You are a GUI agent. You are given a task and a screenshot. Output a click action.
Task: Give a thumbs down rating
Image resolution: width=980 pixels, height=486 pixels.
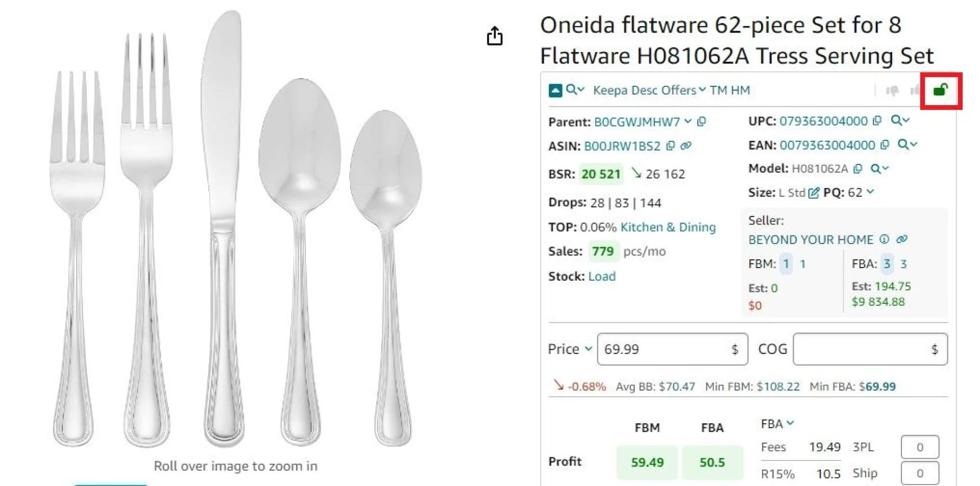pyautogui.click(x=893, y=91)
